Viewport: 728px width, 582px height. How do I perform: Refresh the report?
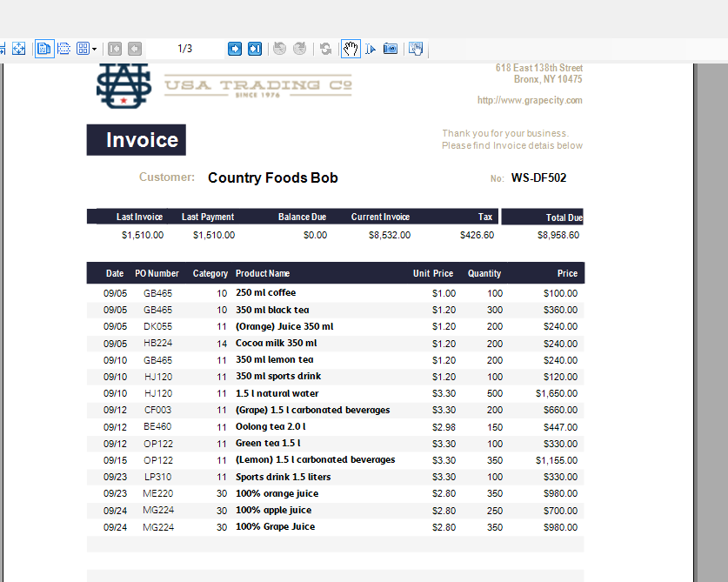point(326,49)
